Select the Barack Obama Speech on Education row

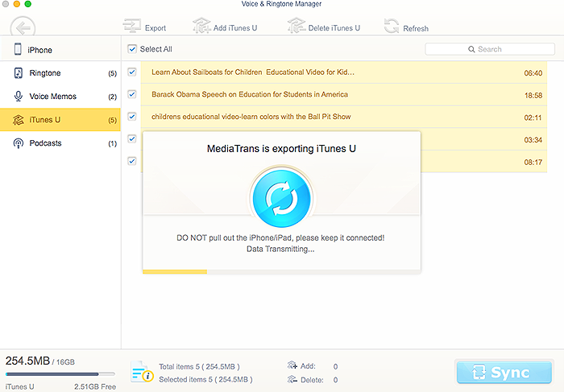coord(344,95)
